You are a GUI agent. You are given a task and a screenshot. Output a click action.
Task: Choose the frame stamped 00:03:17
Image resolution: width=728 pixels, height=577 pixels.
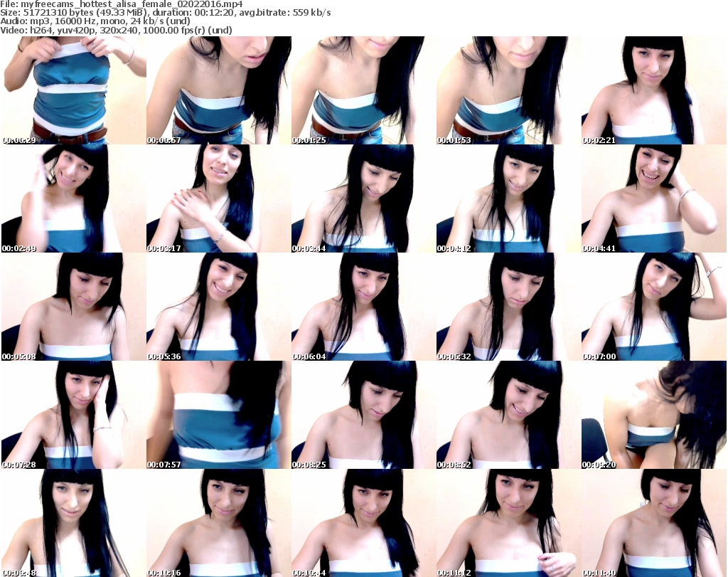[219, 198]
